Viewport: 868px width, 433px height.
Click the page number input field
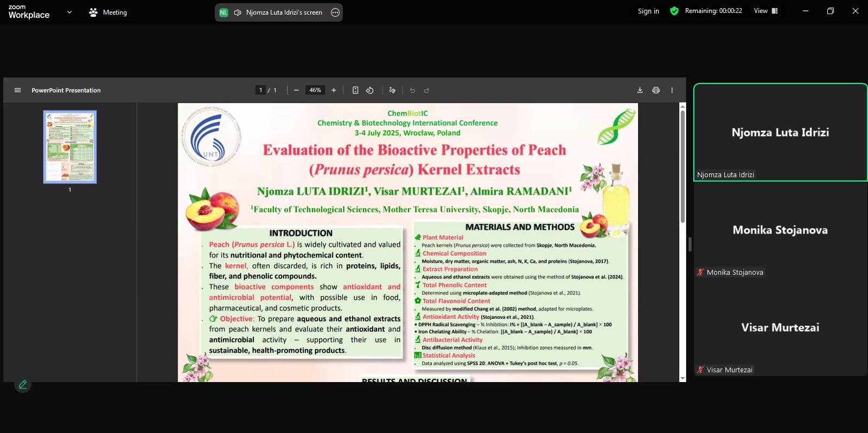click(x=260, y=91)
